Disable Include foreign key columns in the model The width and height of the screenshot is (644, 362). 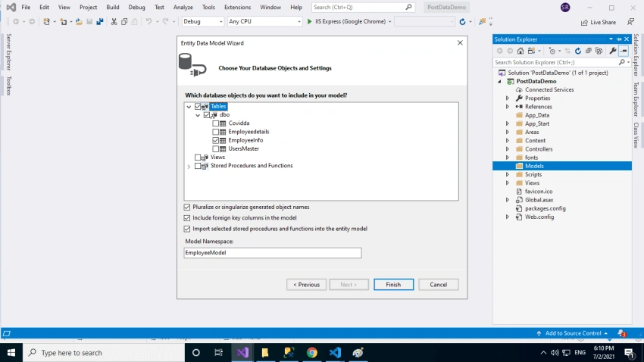click(187, 218)
